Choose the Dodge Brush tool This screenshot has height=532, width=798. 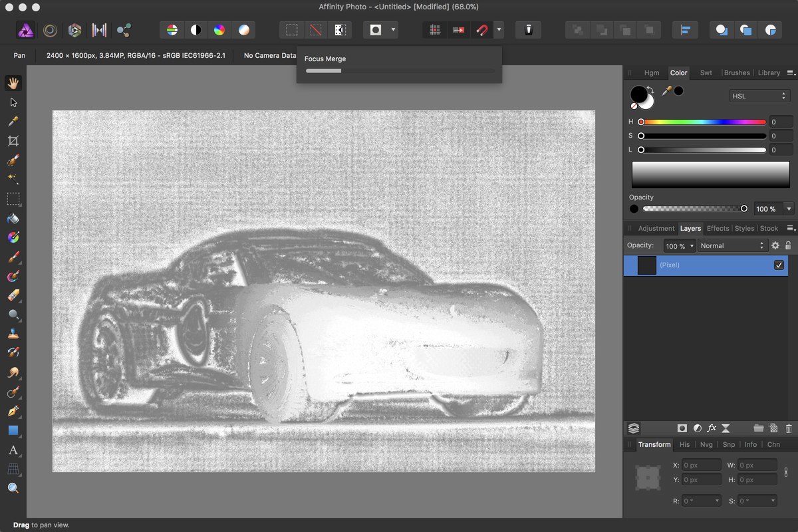coord(13,315)
